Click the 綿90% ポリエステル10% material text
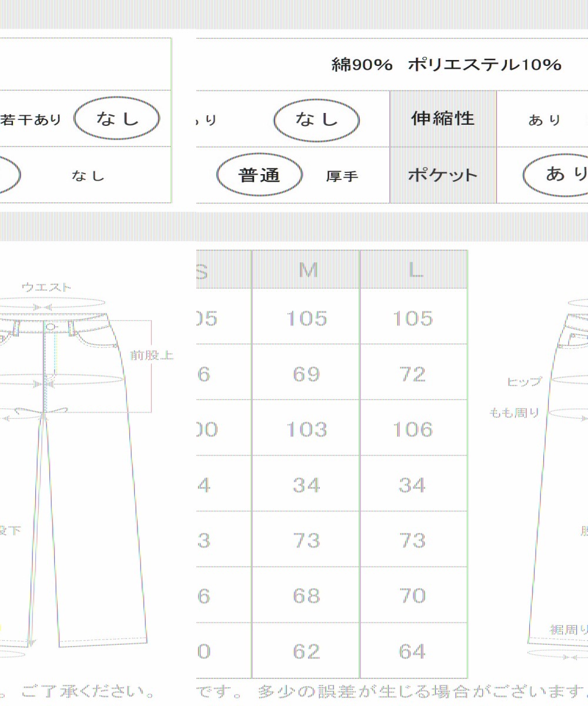The image size is (588, 706). [x=446, y=65]
